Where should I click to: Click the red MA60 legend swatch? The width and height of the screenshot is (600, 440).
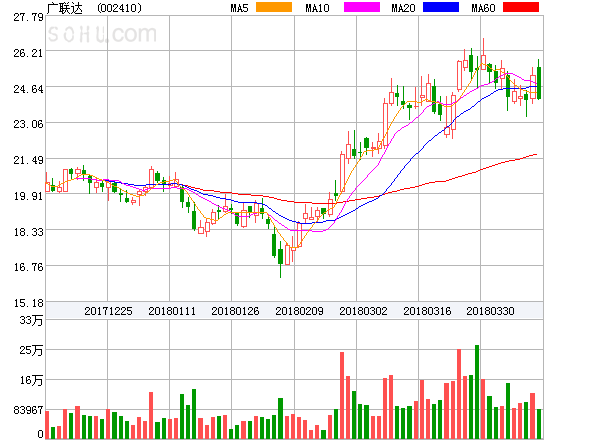click(521, 7)
